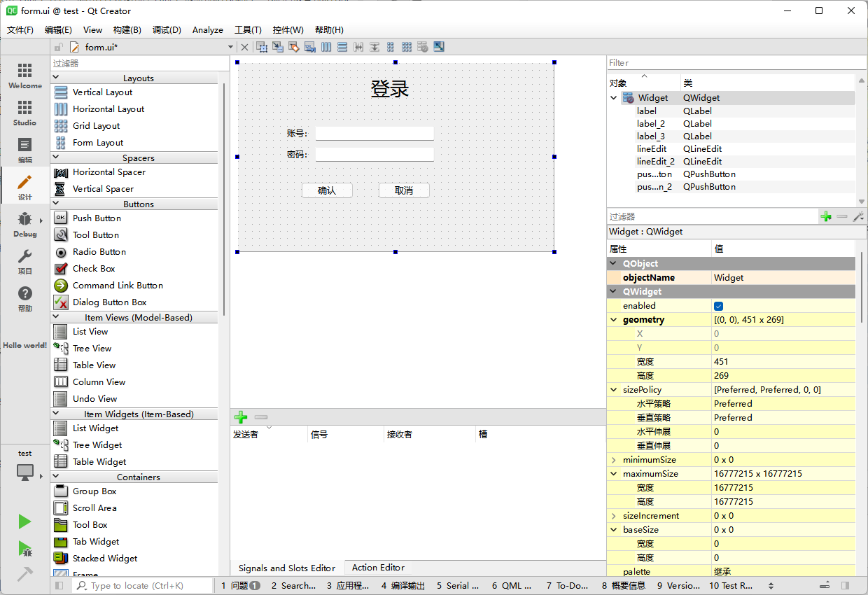Add a signal/slot connection with green plus

pos(241,417)
